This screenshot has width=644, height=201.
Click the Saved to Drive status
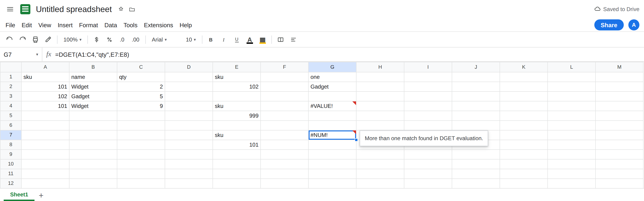click(617, 9)
